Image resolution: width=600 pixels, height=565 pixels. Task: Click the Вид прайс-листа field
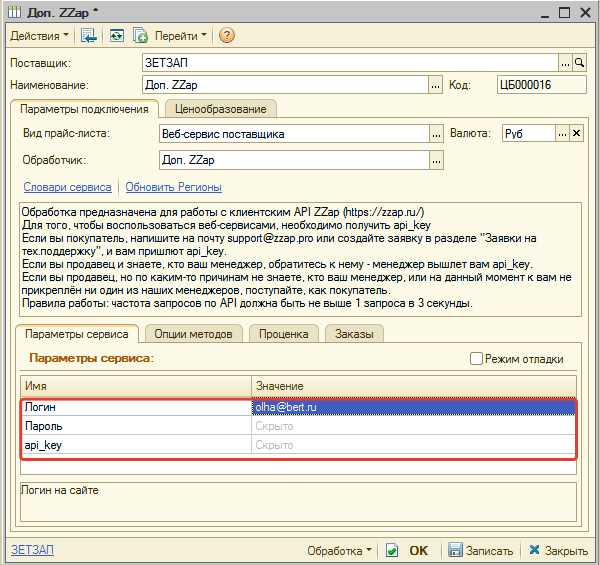[294, 134]
